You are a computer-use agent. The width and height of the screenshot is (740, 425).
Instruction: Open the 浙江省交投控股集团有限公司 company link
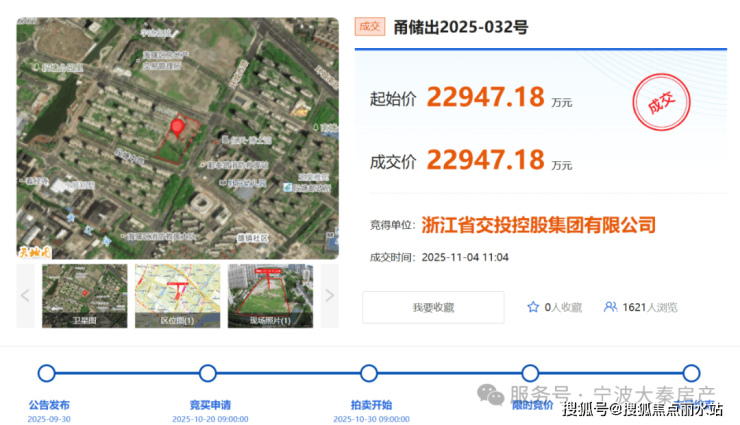539,226
